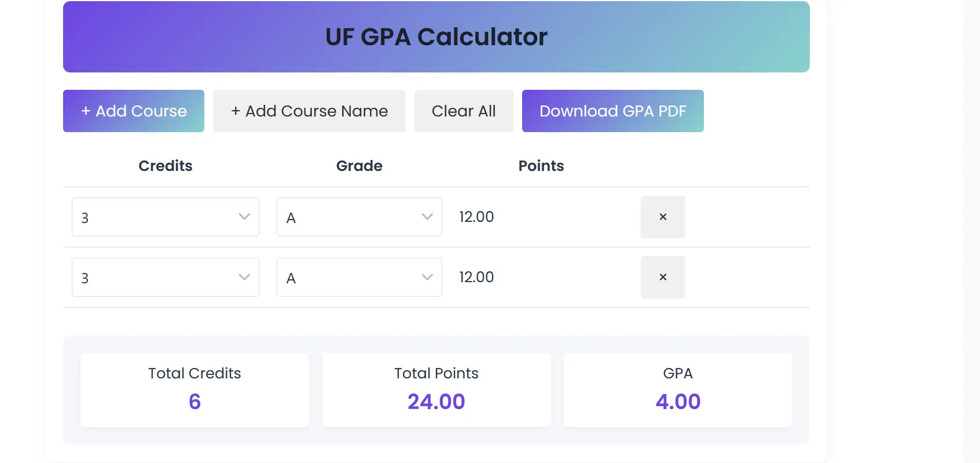This screenshot has width=980, height=463.
Task: Open the first row Grade dropdown
Action: pos(359,217)
